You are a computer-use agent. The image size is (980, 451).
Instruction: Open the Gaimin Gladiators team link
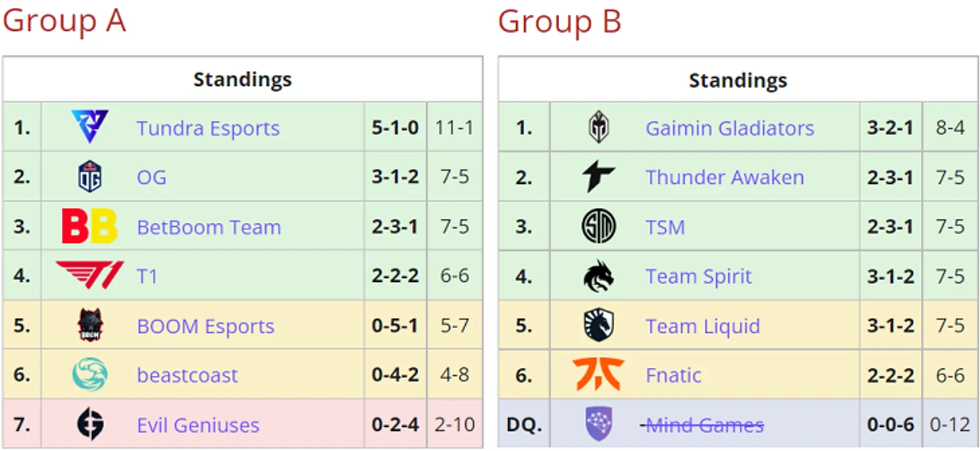point(730,128)
